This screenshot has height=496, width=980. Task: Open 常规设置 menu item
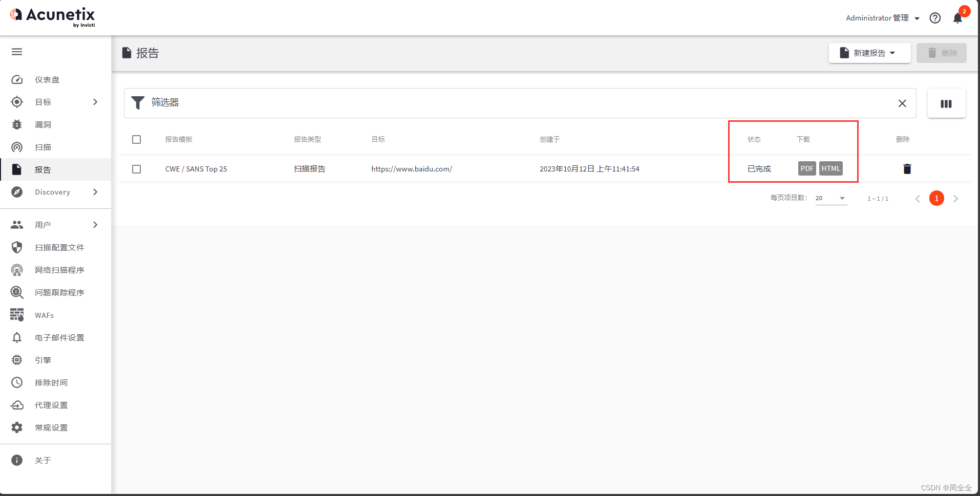click(51, 427)
